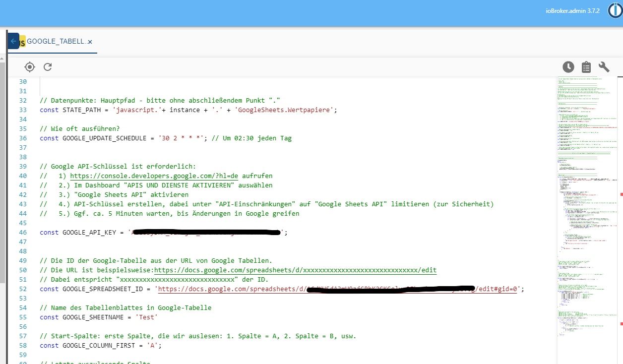Open the example docs.google.com spreadsheets URL link
The image size is (623, 364).
(295, 270)
